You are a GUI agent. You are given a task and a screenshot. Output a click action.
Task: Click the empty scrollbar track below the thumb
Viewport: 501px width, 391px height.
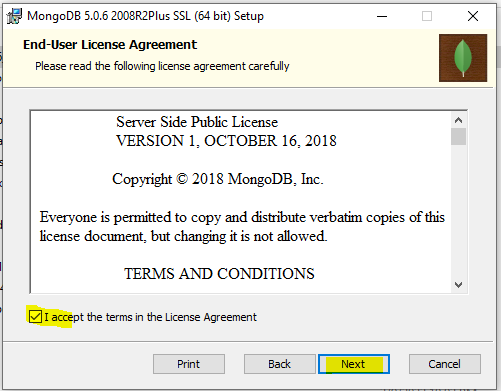pos(458,211)
